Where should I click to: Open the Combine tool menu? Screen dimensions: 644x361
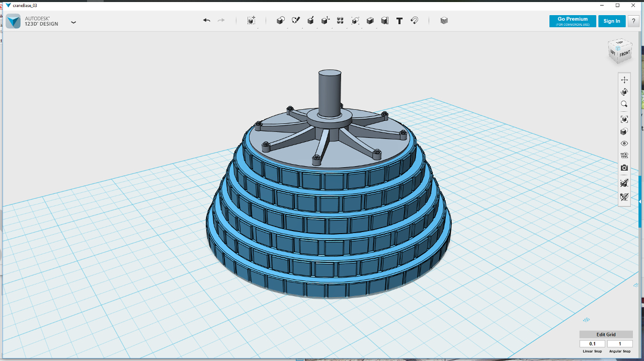pyautogui.click(x=370, y=21)
